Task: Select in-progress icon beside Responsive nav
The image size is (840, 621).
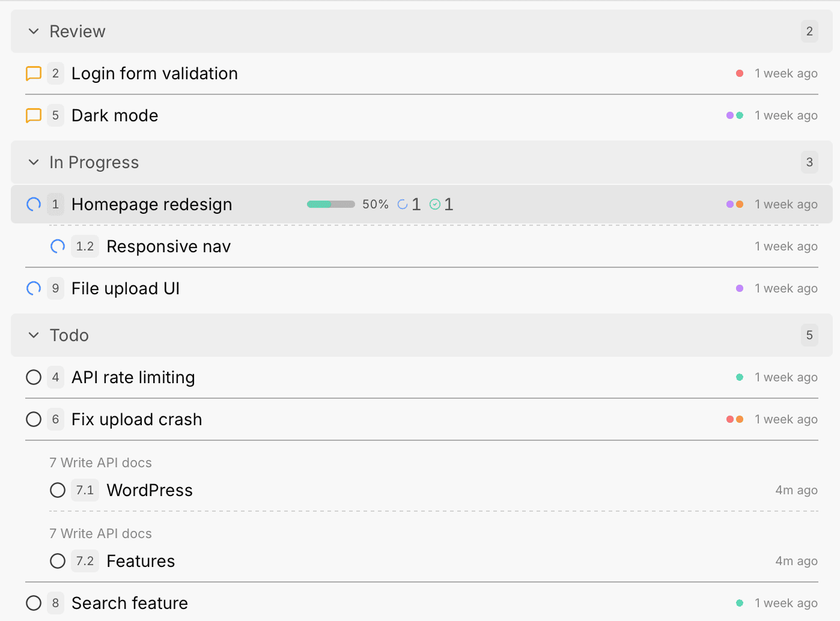Action: click(x=57, y=246)
